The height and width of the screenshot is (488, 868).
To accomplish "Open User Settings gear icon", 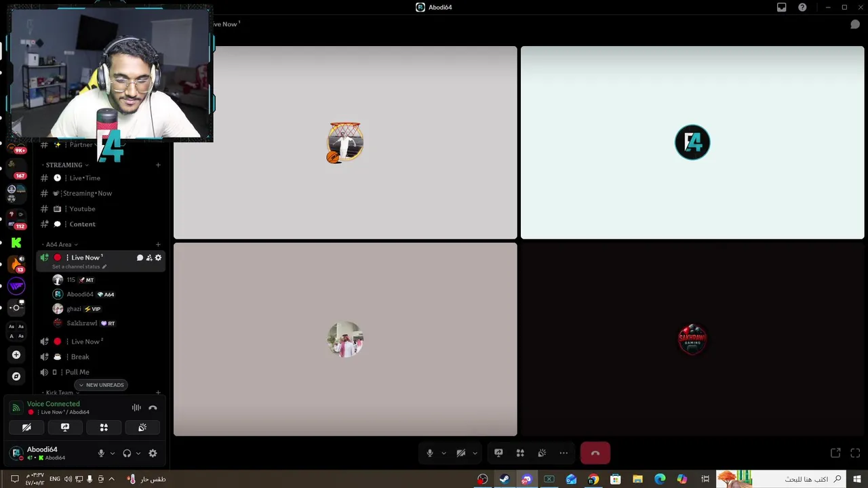I will tap(153, 453).
